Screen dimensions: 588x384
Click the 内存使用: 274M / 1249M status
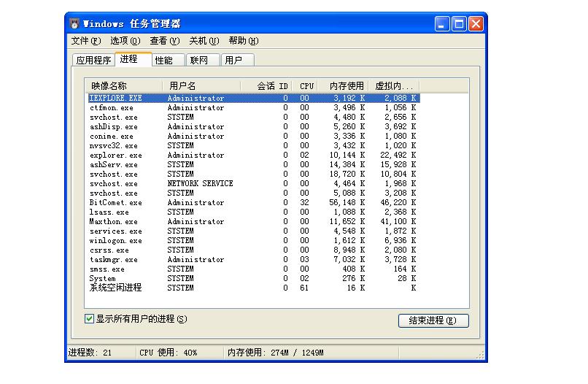(275, 353)
